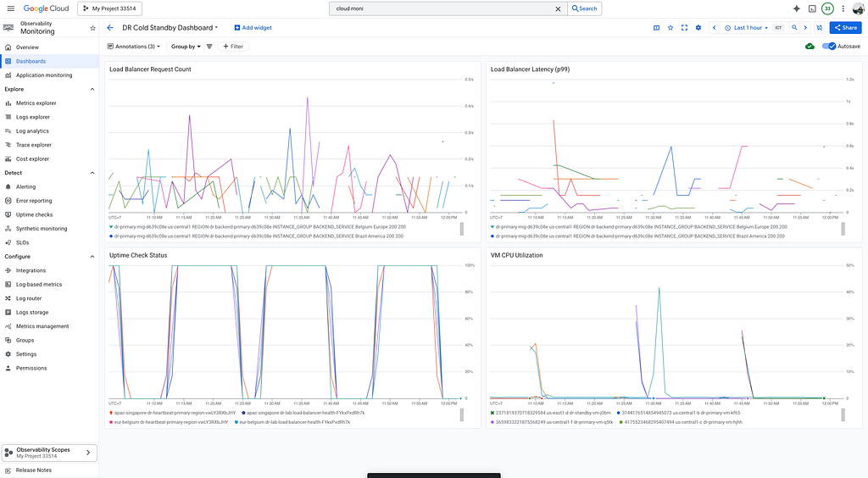
Task: Click the cloud moni search field
Action: coord(442,8)
